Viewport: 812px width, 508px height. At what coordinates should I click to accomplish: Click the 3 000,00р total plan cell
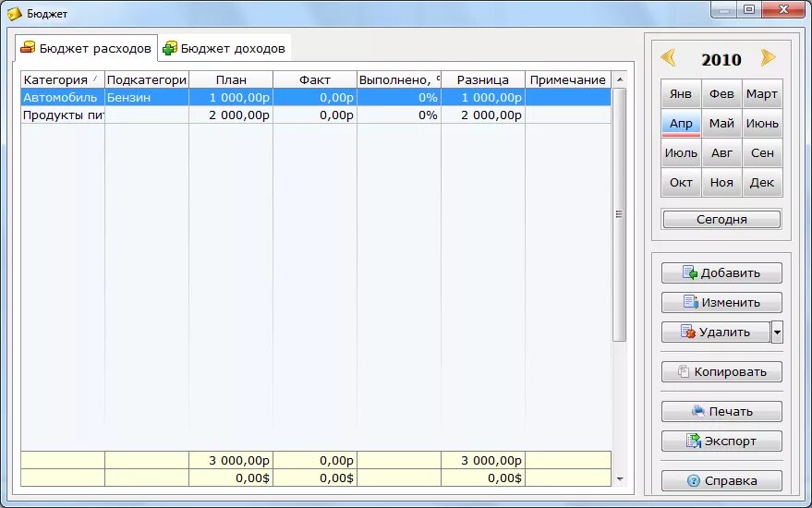[231, 460]
